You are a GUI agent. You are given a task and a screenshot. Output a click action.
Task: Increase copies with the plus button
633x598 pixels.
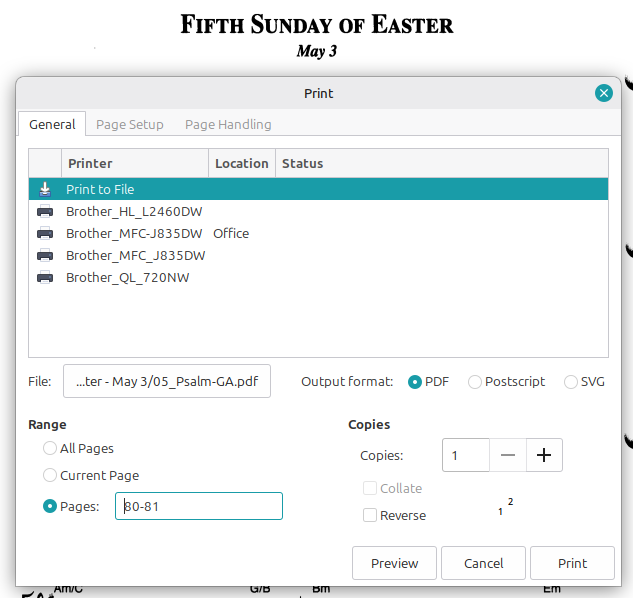pyautogui.click(x=544, y=455)
